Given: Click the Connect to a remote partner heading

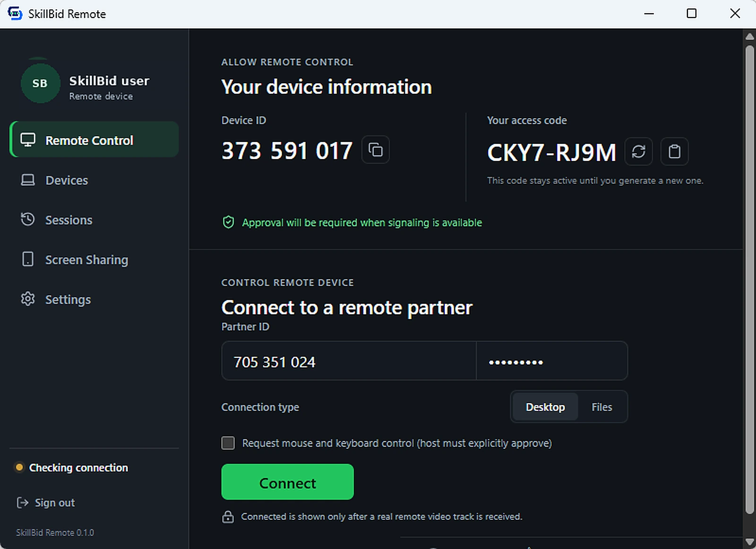Looking at the screenshot, I should coord(347,308).
